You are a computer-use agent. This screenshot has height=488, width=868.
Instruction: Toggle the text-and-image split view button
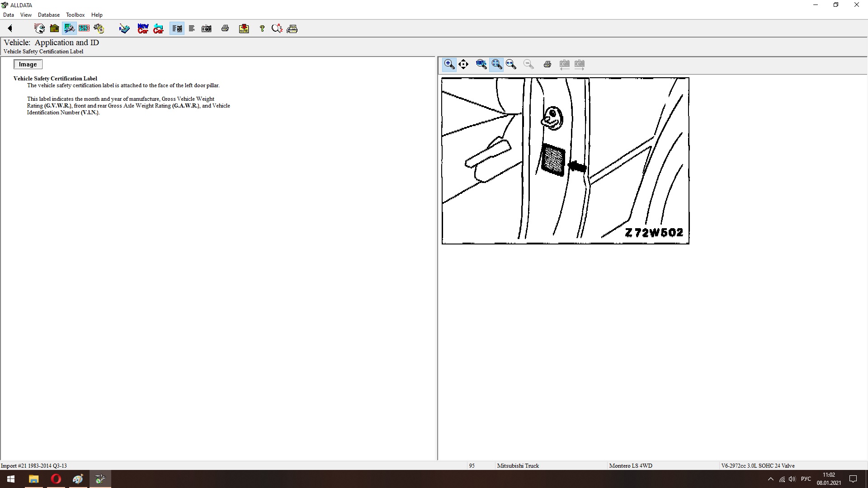tap(177, 28)
